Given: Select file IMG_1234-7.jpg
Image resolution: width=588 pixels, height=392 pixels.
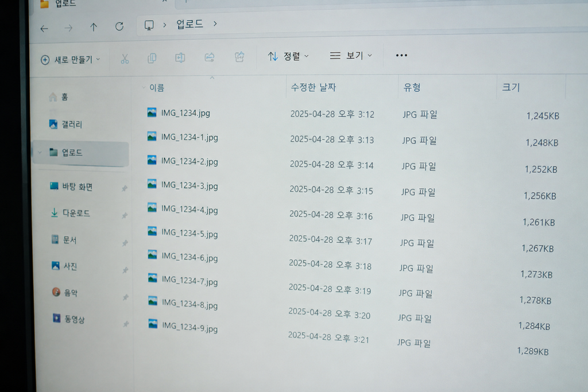Looking at the screenshot, I should tap(189, 280).
